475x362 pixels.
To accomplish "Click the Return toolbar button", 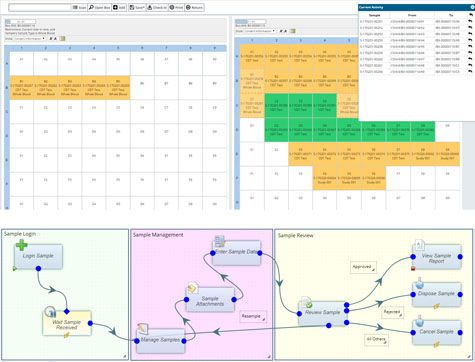I will point(194,7).
